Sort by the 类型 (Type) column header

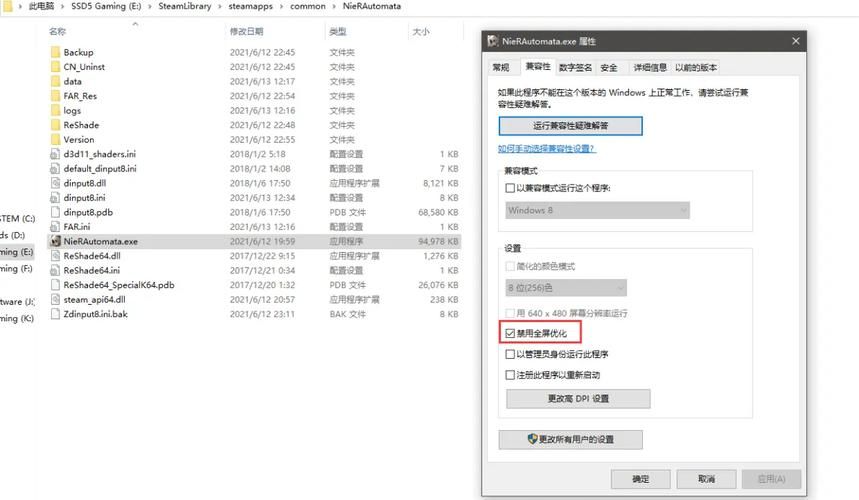(x=337, y=32)
